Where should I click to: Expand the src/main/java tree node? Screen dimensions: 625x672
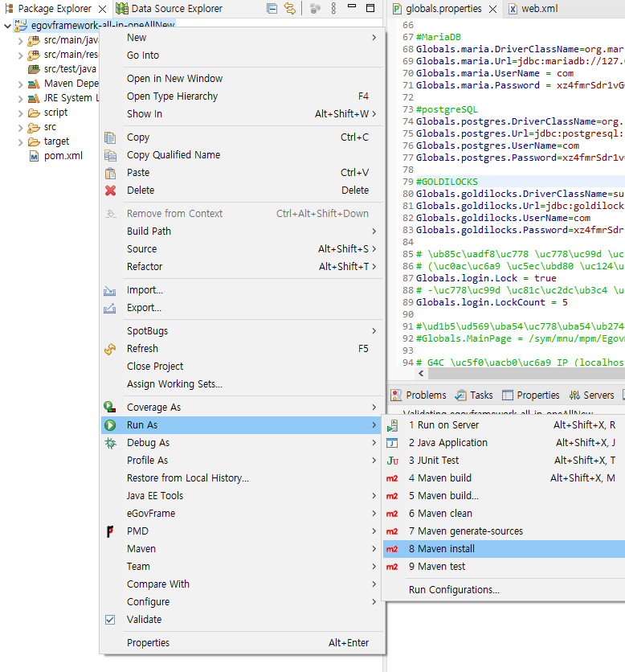click(20, 41)
